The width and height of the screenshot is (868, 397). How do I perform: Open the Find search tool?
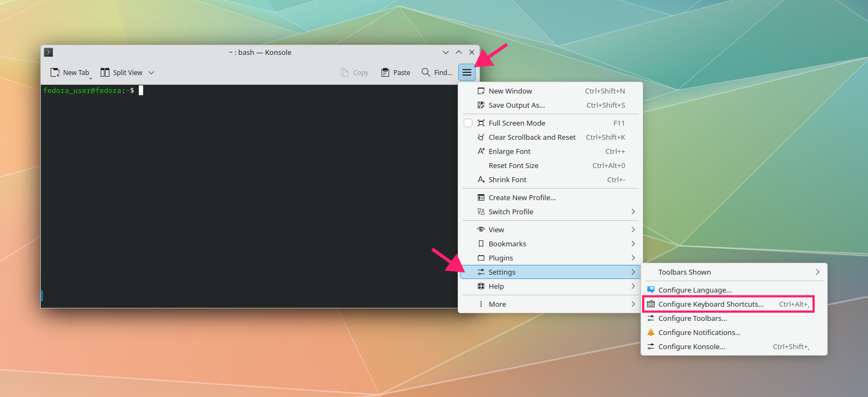coord(437,72)
